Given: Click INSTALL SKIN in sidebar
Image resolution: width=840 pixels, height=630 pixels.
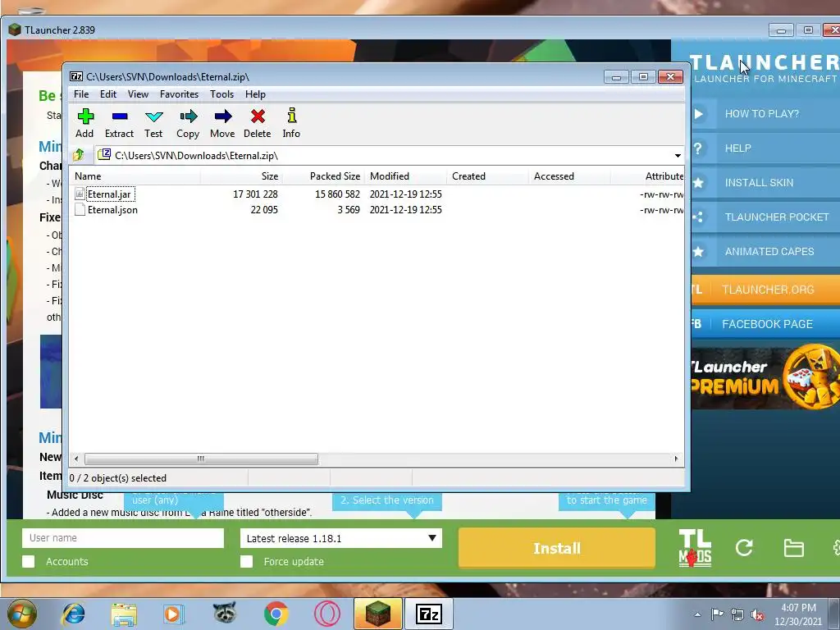Looking at the screenshot, I should coord(765,183).
